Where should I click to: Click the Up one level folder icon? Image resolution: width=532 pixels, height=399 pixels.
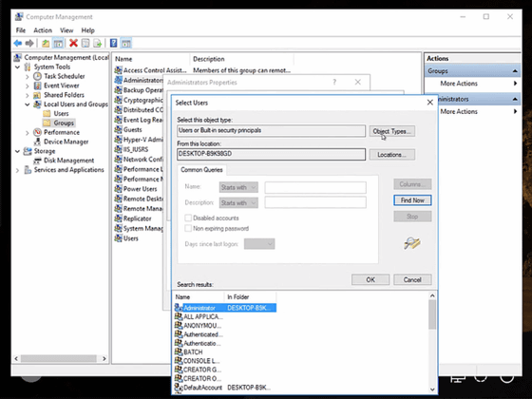point(46,43)
